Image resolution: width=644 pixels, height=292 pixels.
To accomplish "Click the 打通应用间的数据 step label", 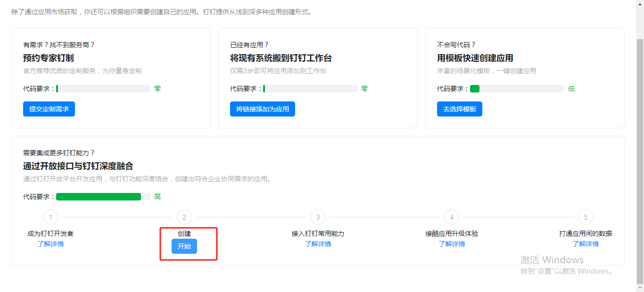I will [586, 234].
